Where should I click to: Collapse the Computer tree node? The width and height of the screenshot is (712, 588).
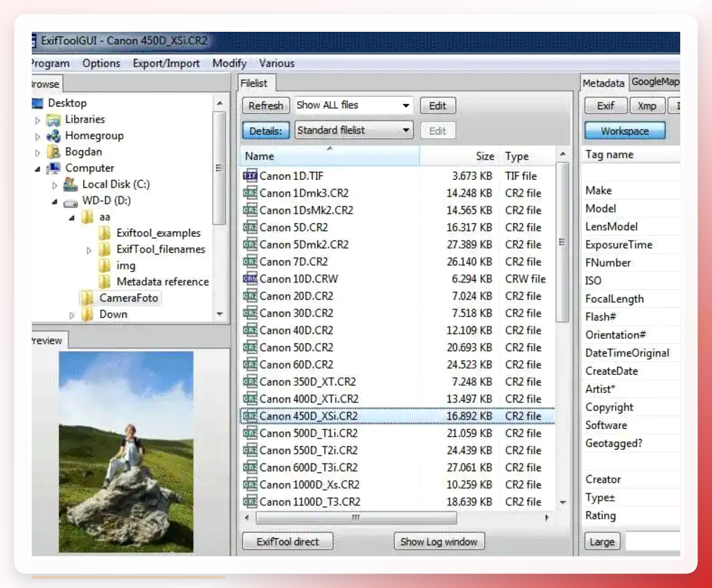(38, 169)
